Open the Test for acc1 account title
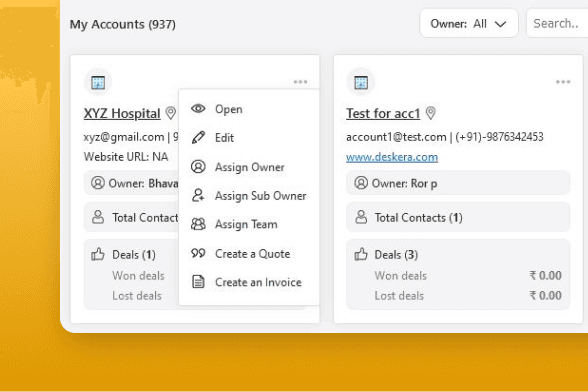The width and height of the screenshot is (588, 392). pos(383,113)
